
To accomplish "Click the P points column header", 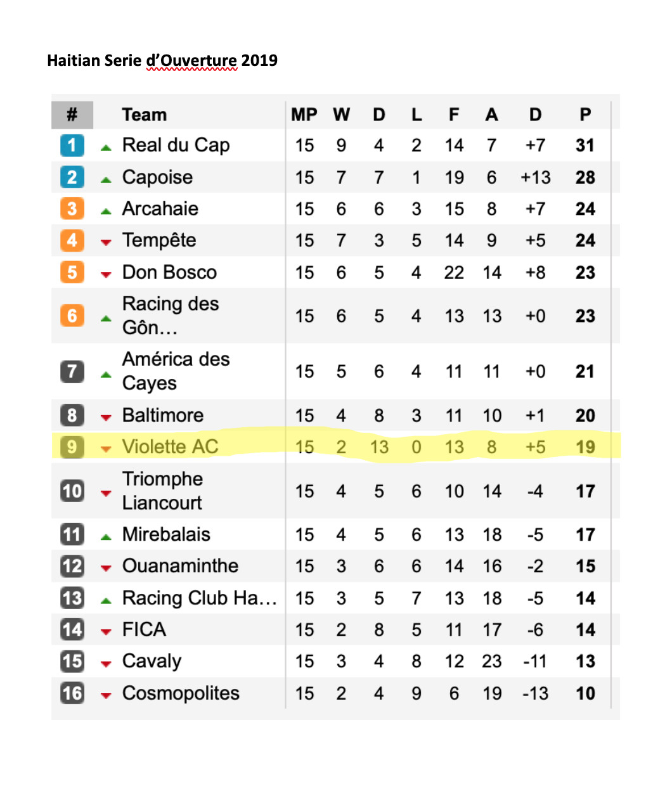I will click(x=585, y=115).
